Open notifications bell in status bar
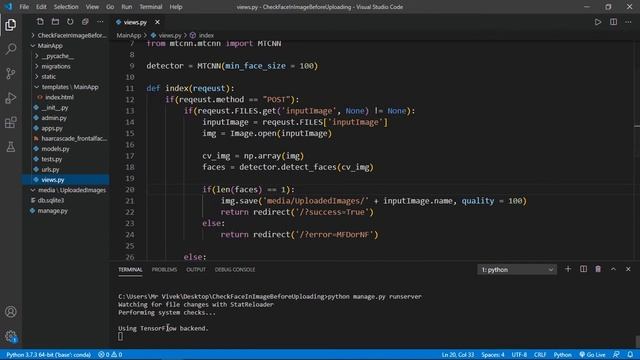 pos(630,354)
